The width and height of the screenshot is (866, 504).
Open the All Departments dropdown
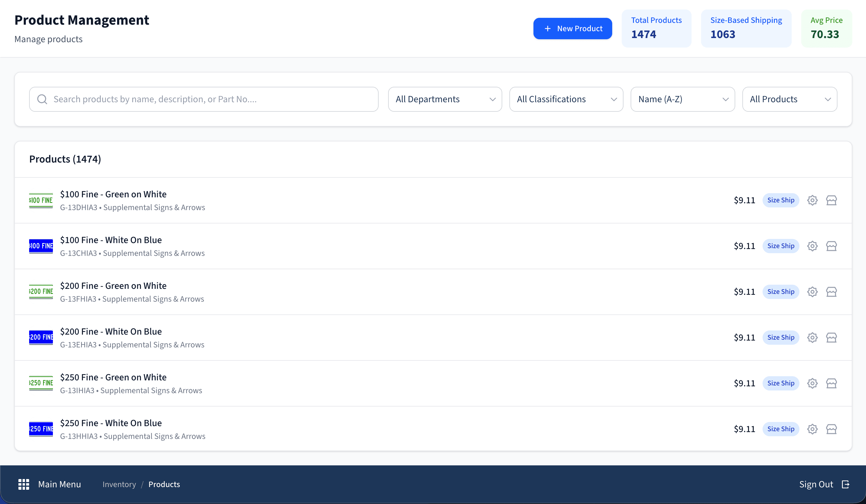445,99
